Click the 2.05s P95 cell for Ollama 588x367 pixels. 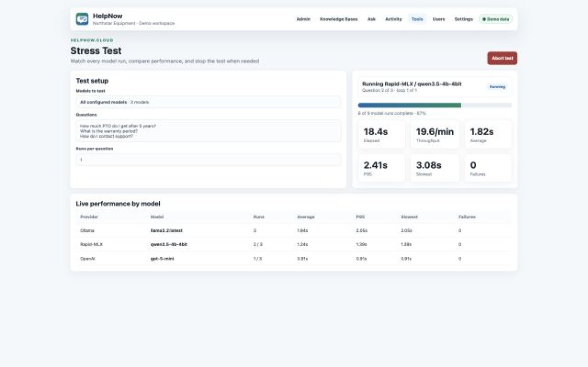tap(361, 230)
